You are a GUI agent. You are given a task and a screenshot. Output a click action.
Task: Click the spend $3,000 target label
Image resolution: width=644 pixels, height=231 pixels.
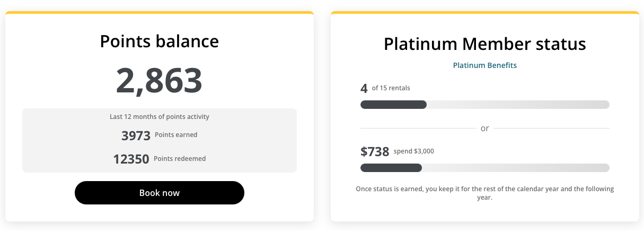(x=414, y=151)
